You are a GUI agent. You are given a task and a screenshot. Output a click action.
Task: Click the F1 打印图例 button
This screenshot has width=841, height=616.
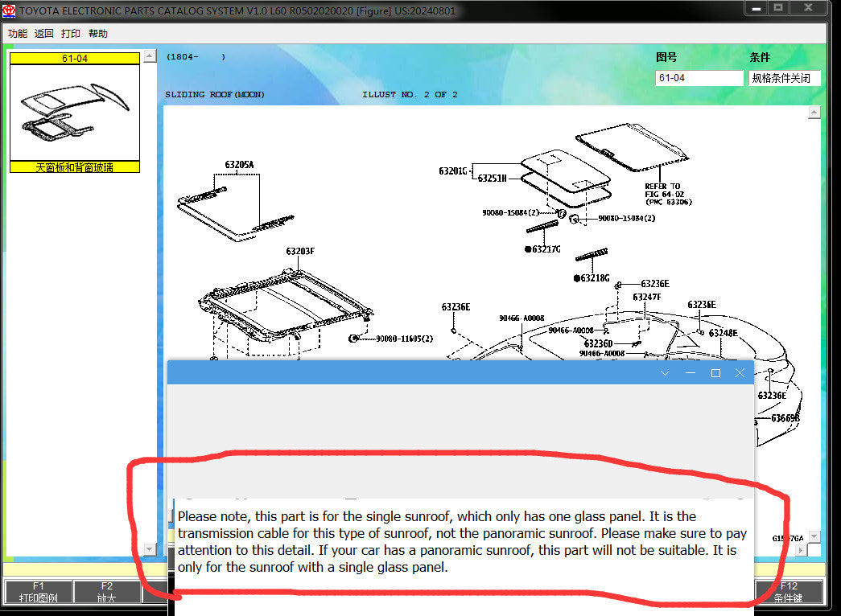click(x=38, y=592)
